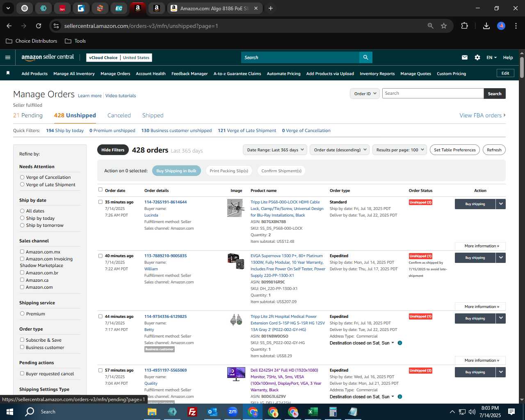The height and width of the screenshot is (420, 525).
Task: Open Date Range Last 365 days dropdown
Action: tap(275, 150)
